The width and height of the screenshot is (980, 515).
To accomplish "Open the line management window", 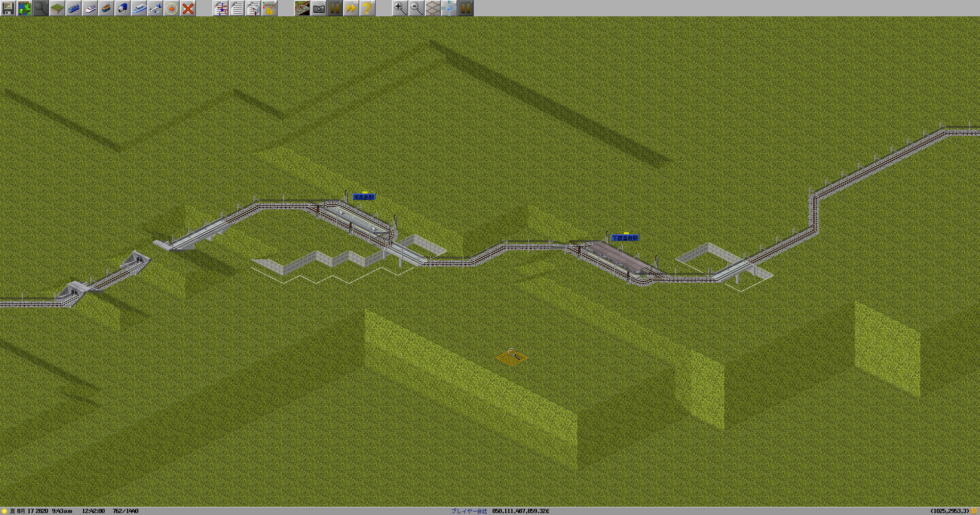I will tap(220, 8).
